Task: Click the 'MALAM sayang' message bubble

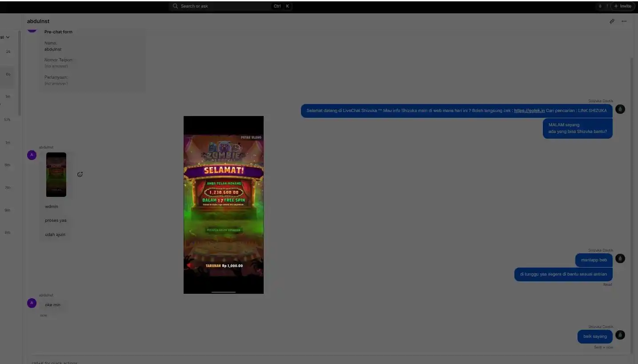Action: [x=578, y=128]
